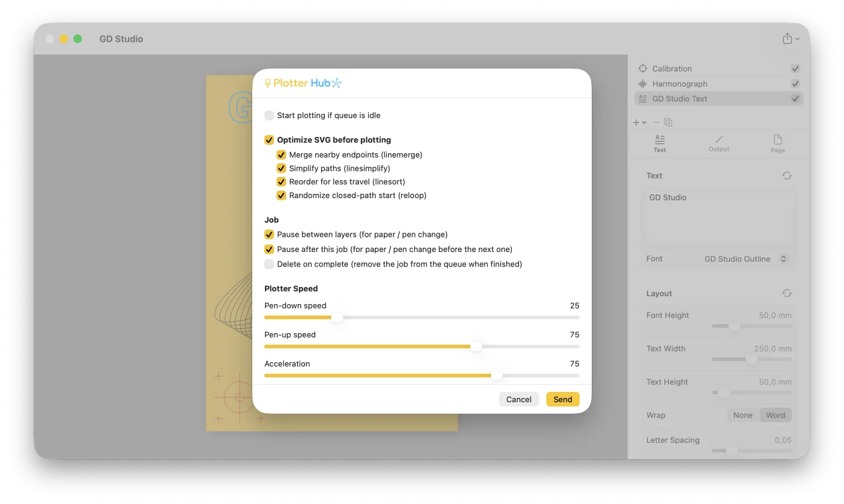The width and height of the screenshot is (844, 504).
Task: Open the share menu chevron
Action: pos(797,39)
